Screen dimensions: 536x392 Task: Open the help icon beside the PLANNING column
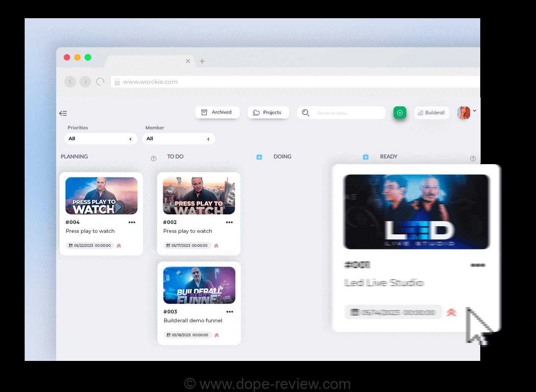(x=154, y=158)
